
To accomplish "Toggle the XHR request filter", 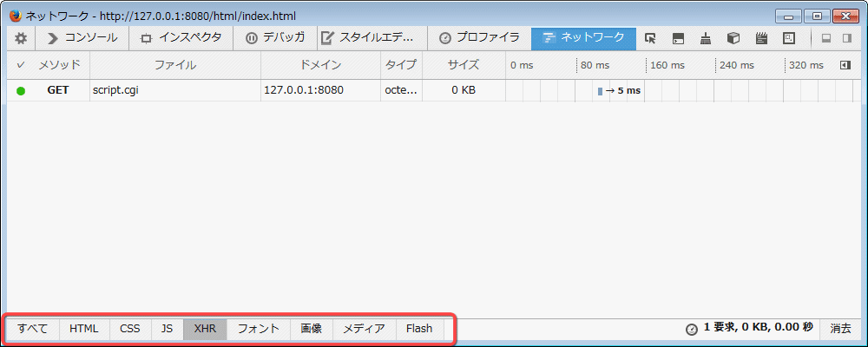I will coord(205,329).
